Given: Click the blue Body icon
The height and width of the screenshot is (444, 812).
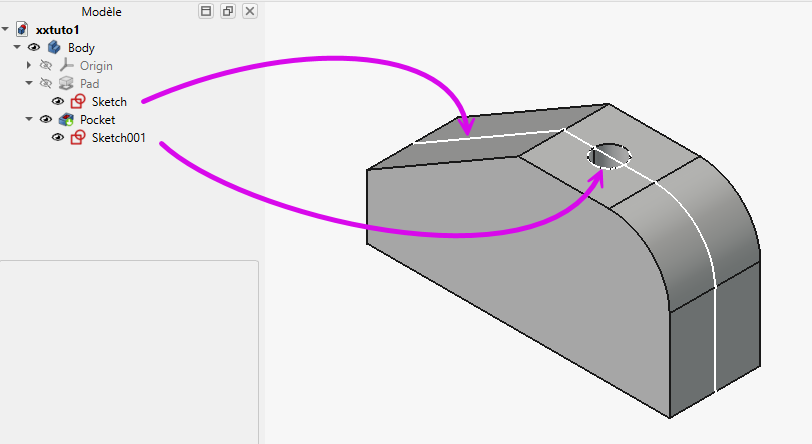Looking at the screenshot, I should 53,48.
